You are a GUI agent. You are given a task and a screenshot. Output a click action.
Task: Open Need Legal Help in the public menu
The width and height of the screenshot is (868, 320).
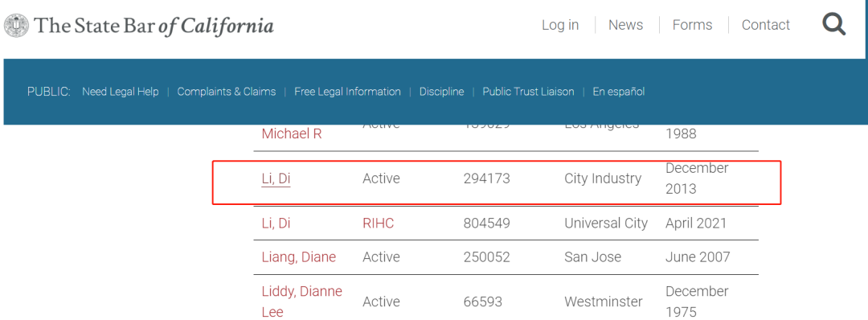coord(120,92)
